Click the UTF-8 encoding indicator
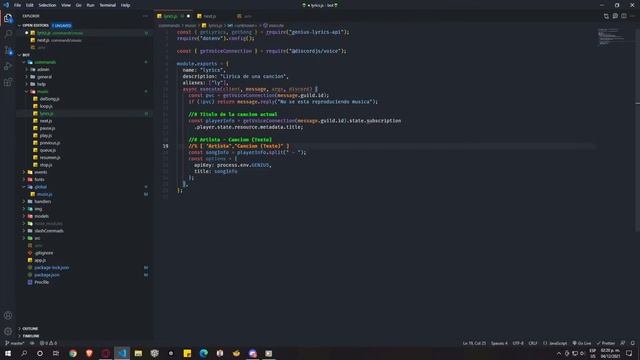The width and height of the screenshot is (640, 360). coord(518,343)
